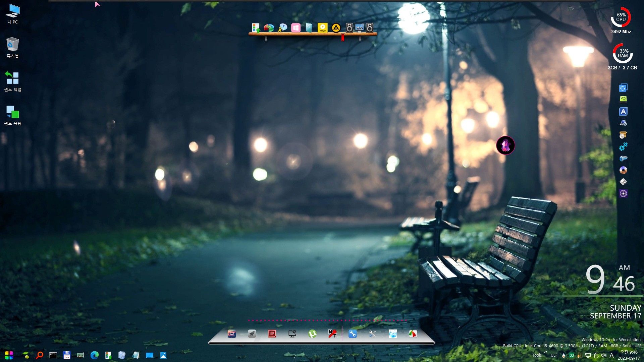Expand Tools toolbar double chevron

coord(546,352)
